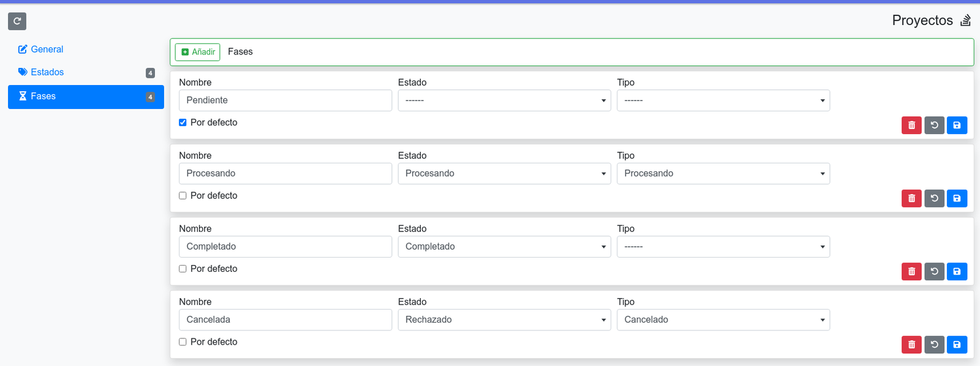This screenshot has width=980, height=366.
Task: Click the Fases count badge 4
Action: click(x=150, y=97)
